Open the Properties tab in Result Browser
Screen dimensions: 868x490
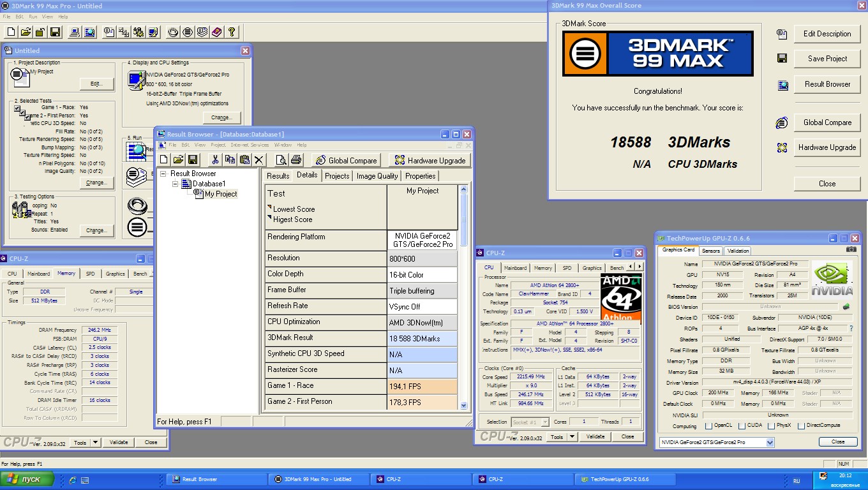421,176
